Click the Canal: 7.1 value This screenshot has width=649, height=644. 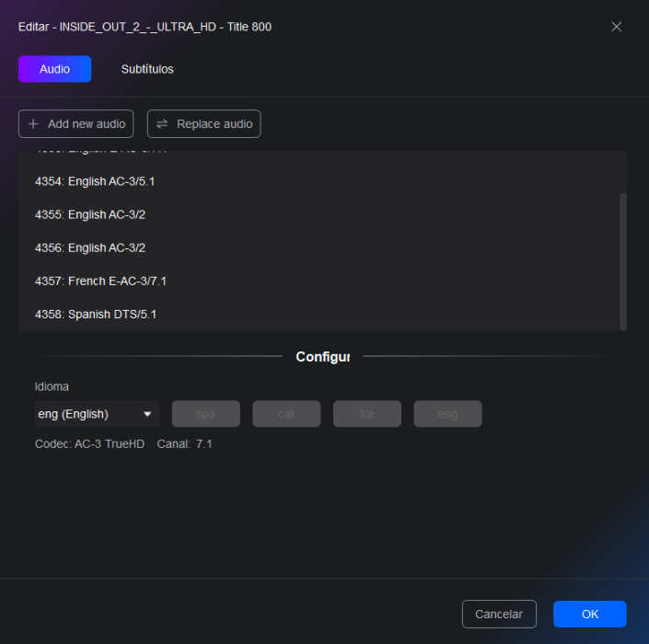point(203,443)
